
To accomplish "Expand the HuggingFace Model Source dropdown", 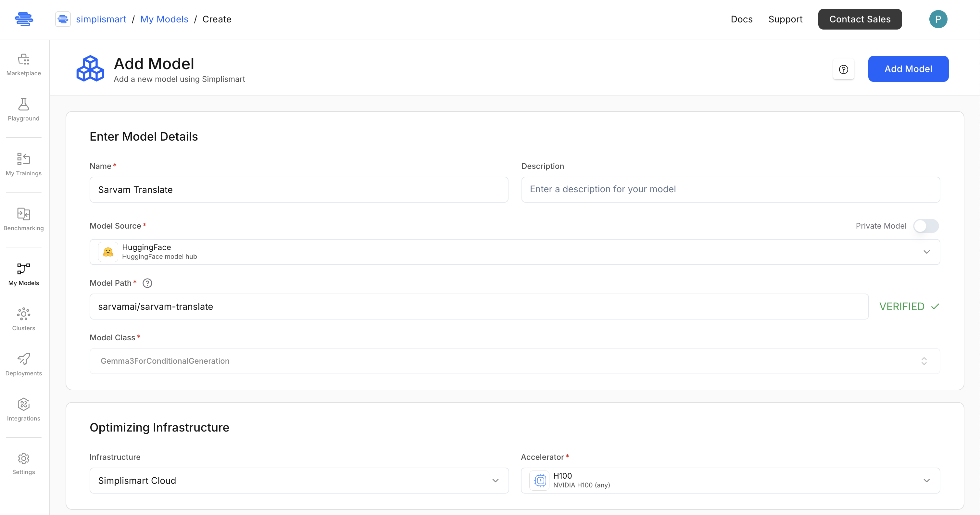I will [514, 252].
